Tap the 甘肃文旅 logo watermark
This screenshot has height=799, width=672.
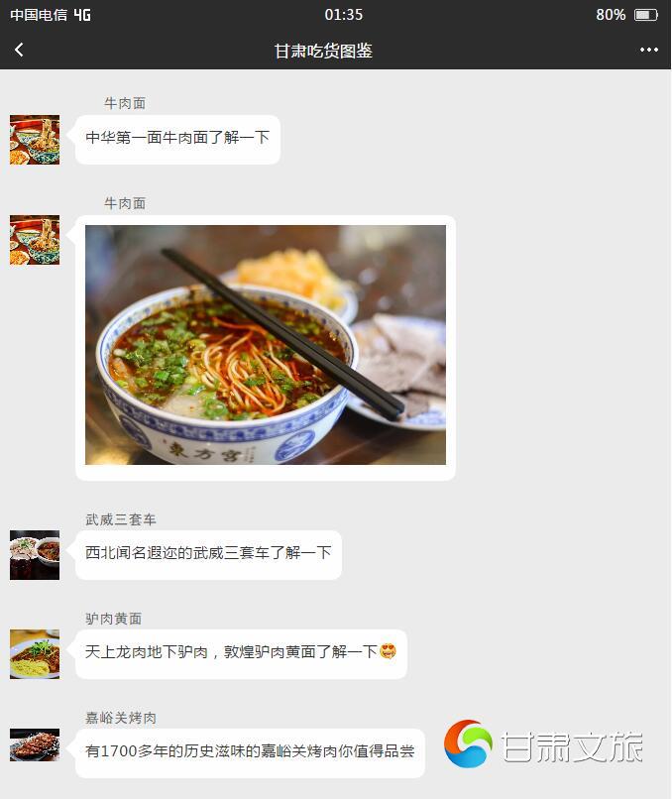pyautogui.click(x=543, y=743)
